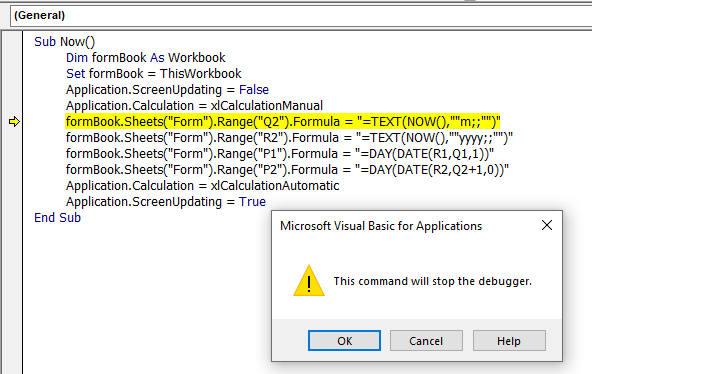The image size is (706, 374).
Task: Click the Range("P2") formula line
Action: point(287,170)
